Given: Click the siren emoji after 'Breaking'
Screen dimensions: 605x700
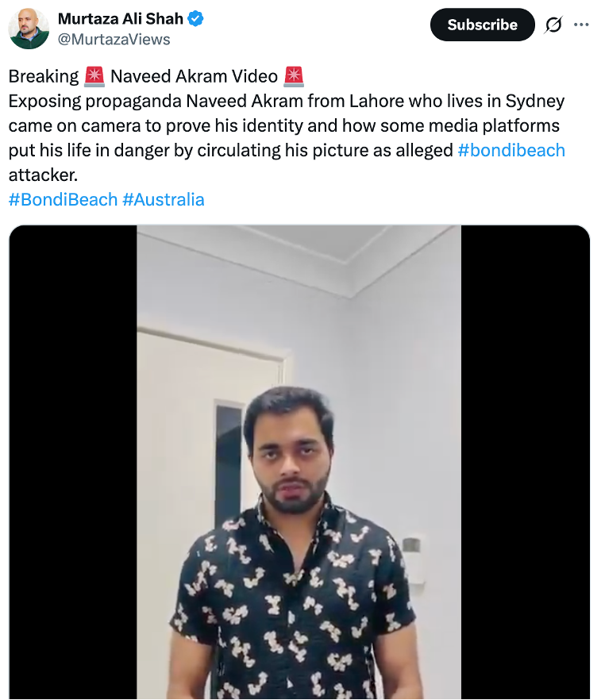Looking at the screenshot, I should click(x=92, y=77).
